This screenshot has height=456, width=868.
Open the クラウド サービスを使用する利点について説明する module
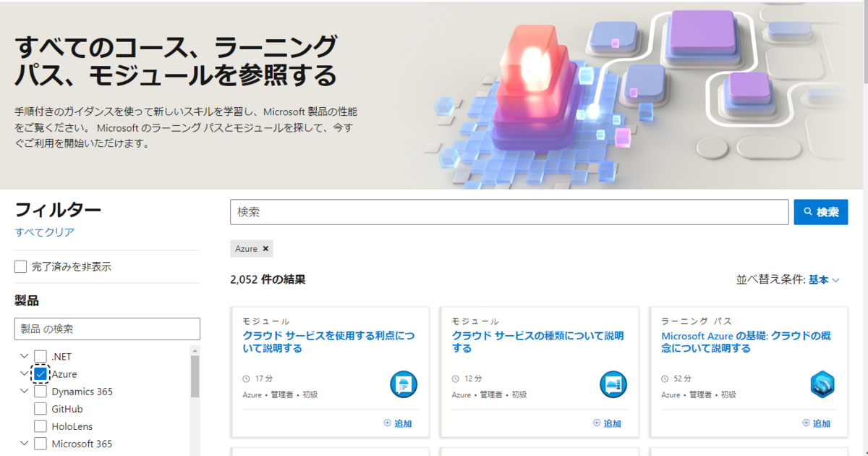(x=328, y=342)
